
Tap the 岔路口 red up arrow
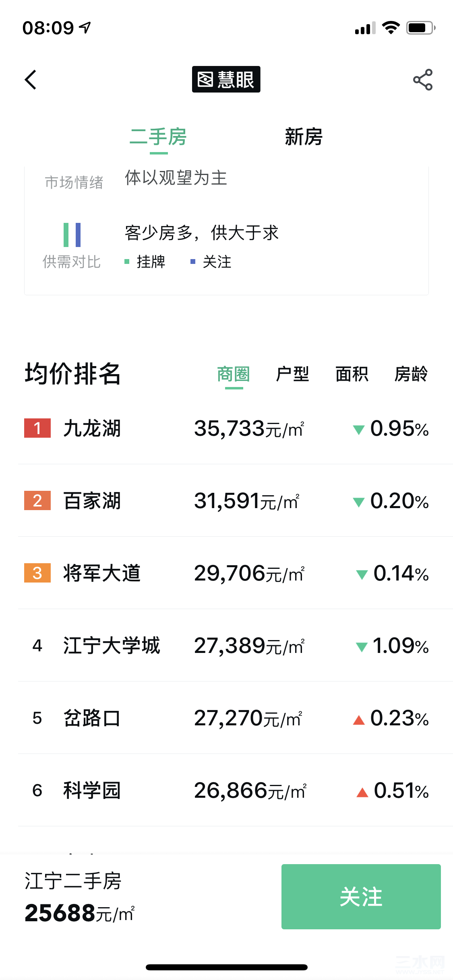[358, 720]
